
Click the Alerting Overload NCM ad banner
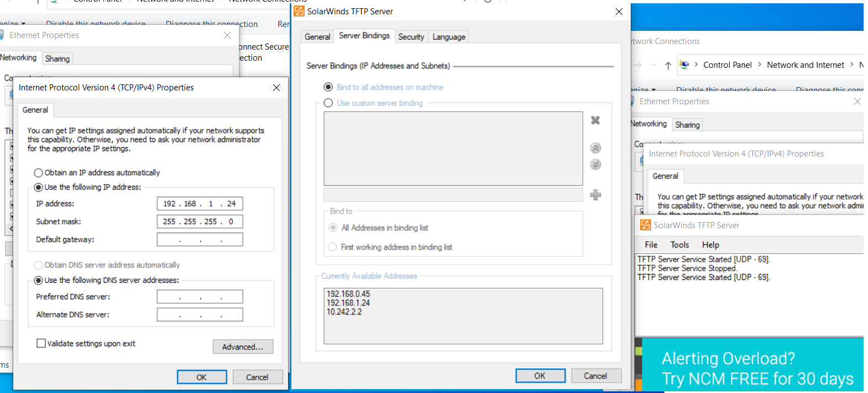[x=753, y=365]
